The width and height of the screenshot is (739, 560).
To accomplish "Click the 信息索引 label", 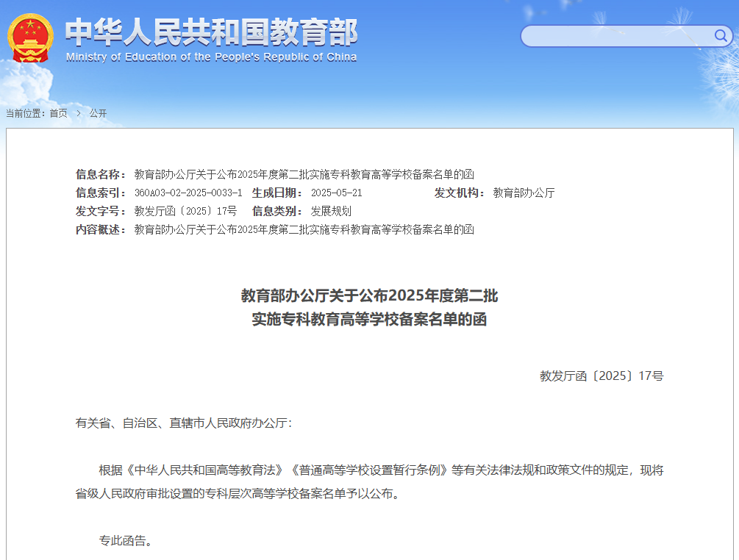I will (x=101, y=193).
